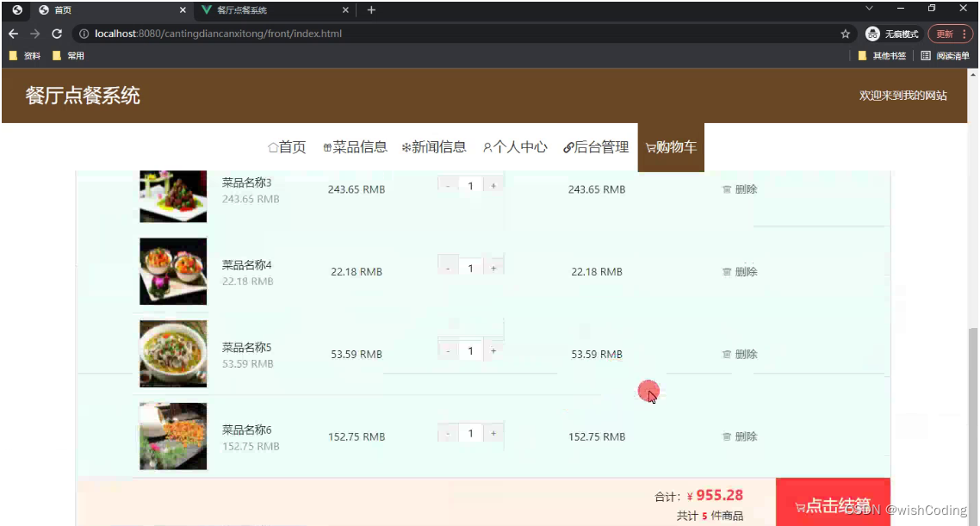Click the 删除 link for 菜品名称4
Viewport: 980px width, 526px height.
(x=745, y=271)
